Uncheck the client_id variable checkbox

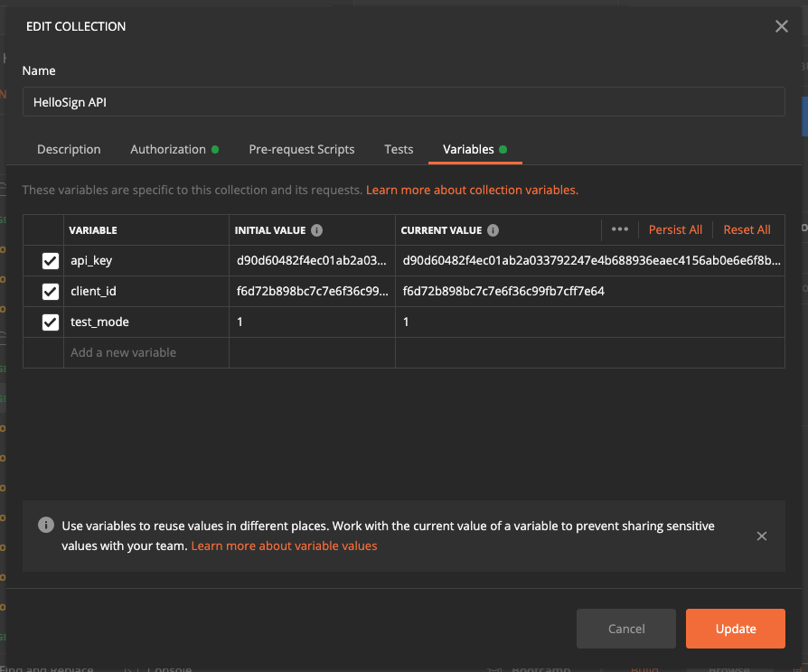(51, 292)
